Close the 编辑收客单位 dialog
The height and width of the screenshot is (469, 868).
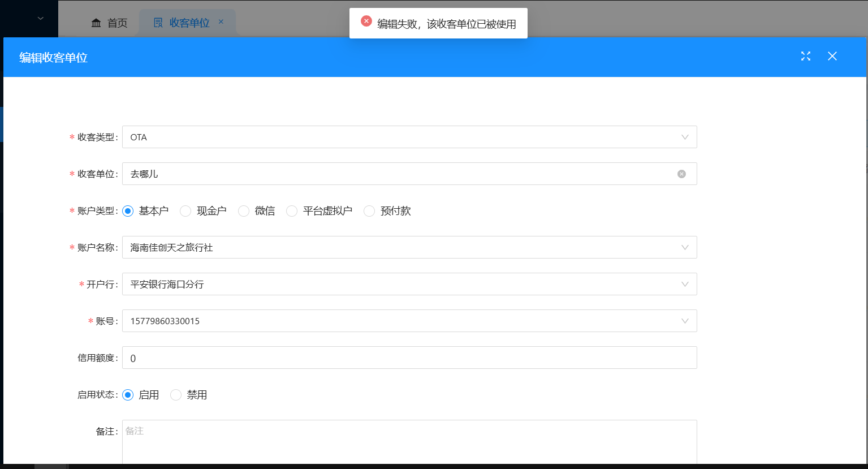click(x=832, y=56)
